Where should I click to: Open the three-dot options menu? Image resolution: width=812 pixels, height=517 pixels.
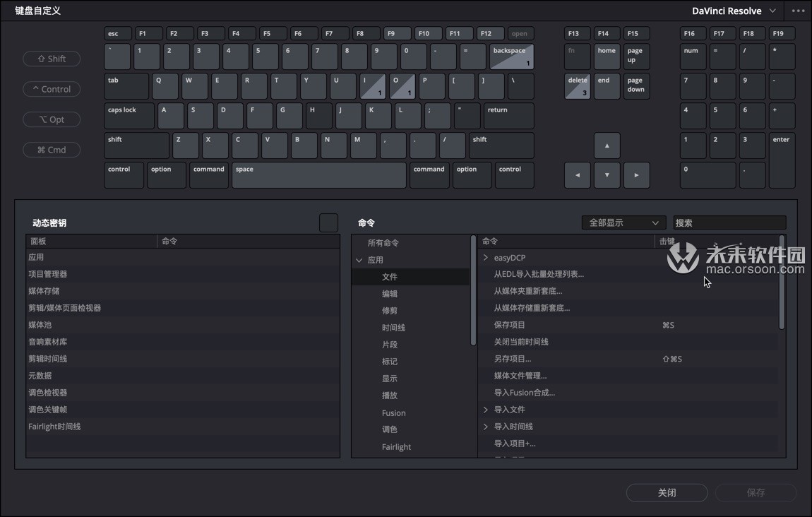click(x=798, y=11)
